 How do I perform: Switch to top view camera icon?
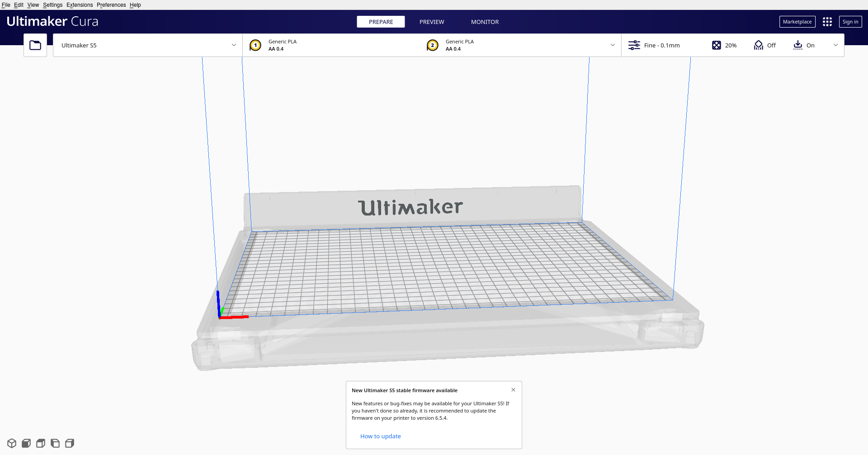pyautogui.click(x=41, y=443)
